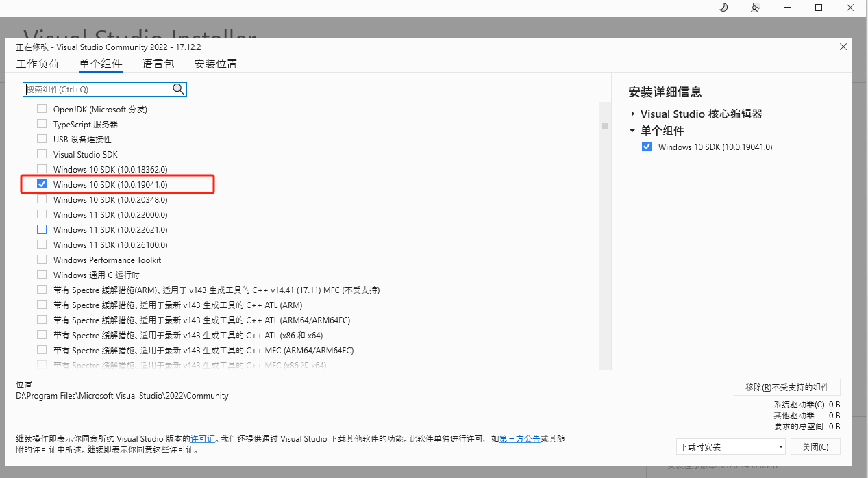Viewport: 868px width, 478px height.
Task: Click the search magnifier icon
Action: 178,89
